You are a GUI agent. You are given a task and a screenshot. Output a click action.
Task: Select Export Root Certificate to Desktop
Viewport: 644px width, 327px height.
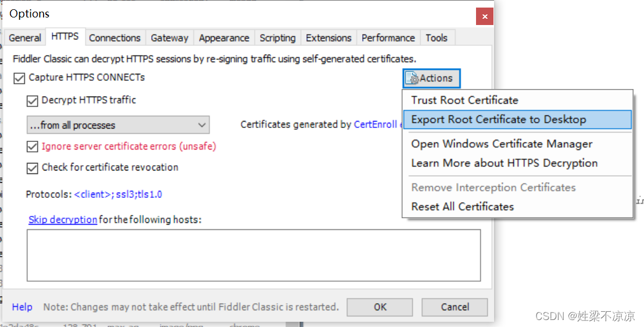pos(517,119)
